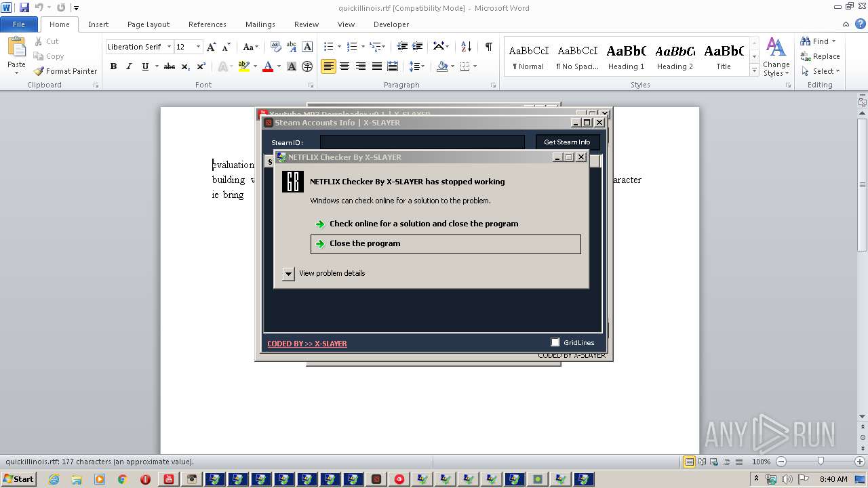
Task: Click the Save icon in Quick Access Toolbar
Action: pos(24,7)
